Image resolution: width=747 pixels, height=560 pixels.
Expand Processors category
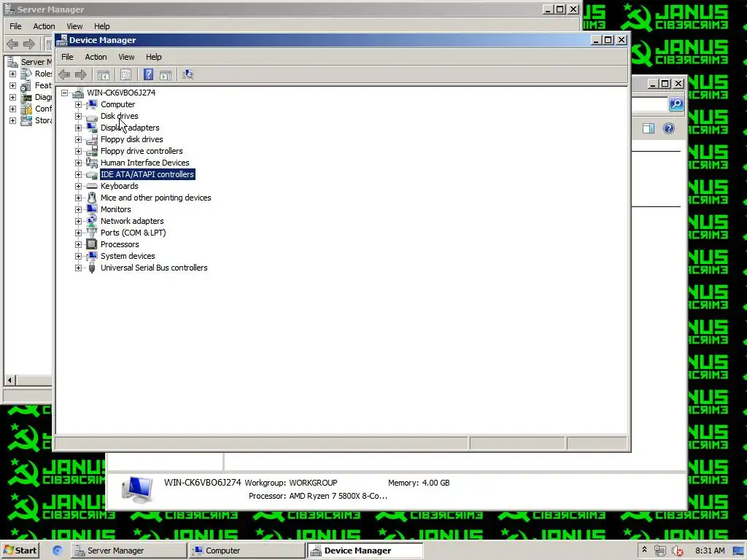(x=78, y=244)
